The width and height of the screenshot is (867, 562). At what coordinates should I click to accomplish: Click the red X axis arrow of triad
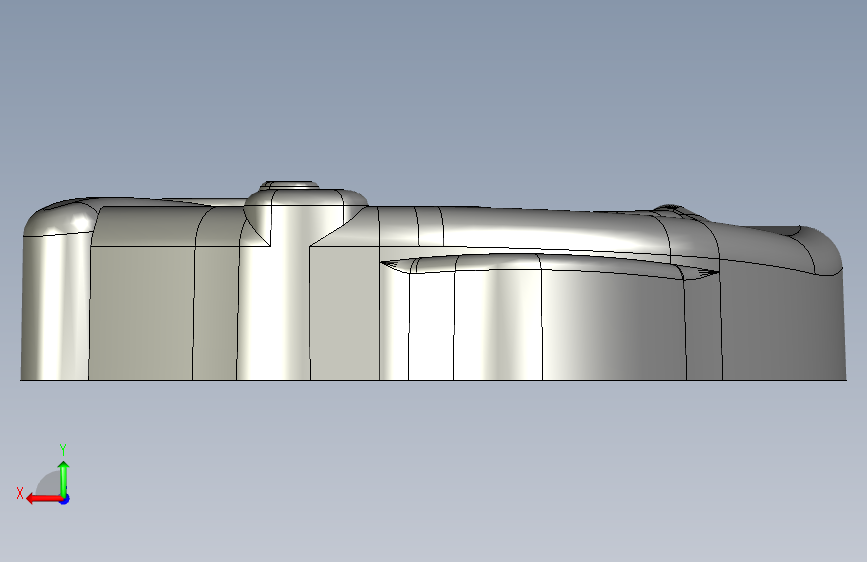pos(44,499)
